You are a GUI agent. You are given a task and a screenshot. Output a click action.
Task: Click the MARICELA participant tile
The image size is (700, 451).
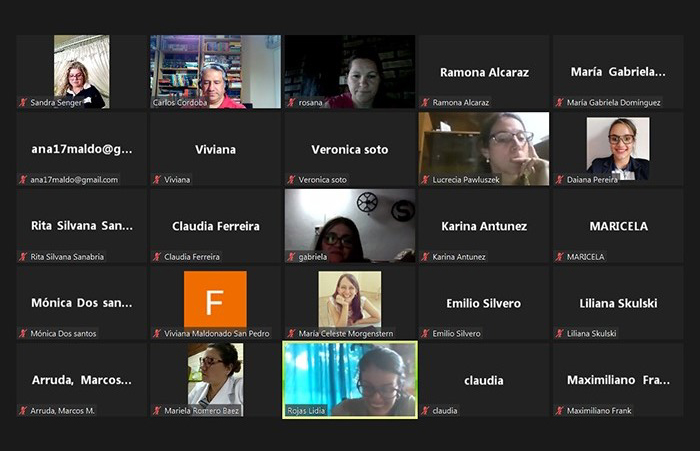click(x=618, y=226)
